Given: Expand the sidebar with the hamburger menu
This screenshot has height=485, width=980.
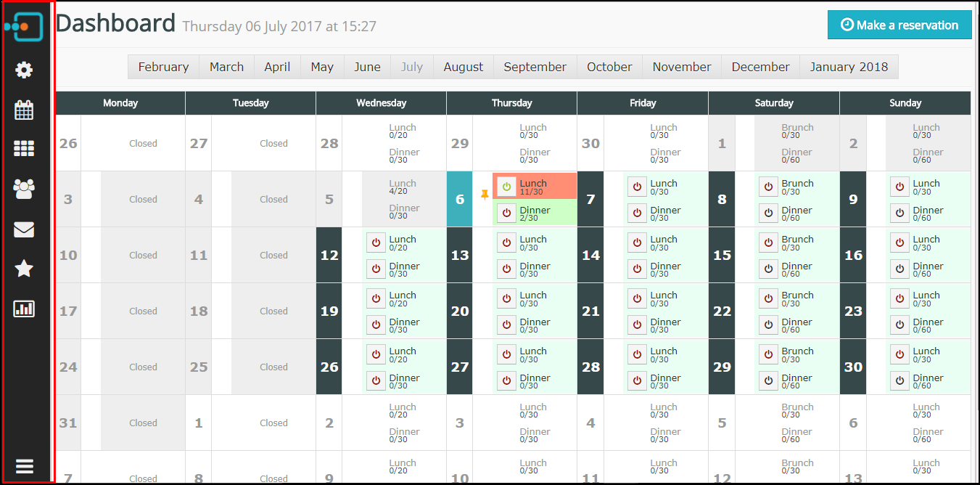Looking at the screenshot, I should [x=24, y=466].
